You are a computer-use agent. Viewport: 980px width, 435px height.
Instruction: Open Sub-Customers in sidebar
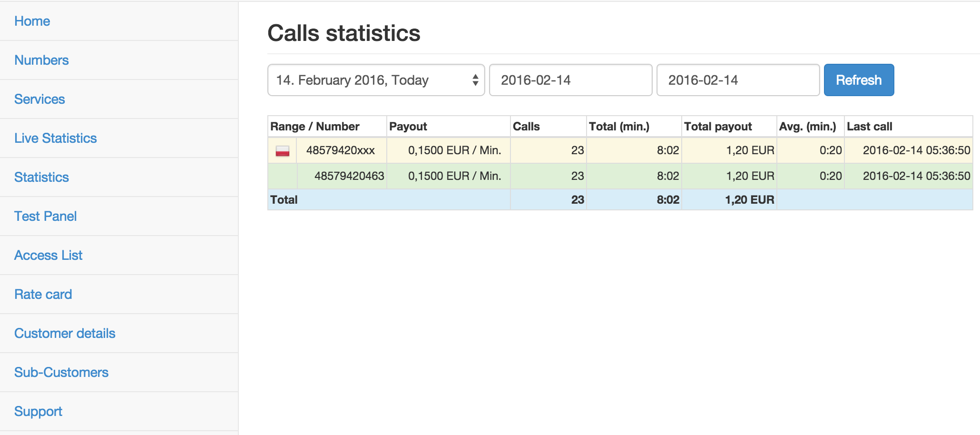61,372
